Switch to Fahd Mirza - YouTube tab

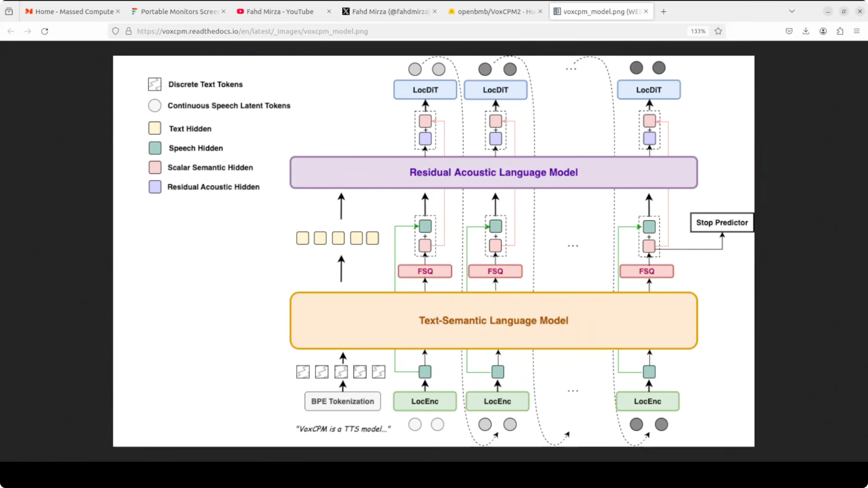[280, 12]
